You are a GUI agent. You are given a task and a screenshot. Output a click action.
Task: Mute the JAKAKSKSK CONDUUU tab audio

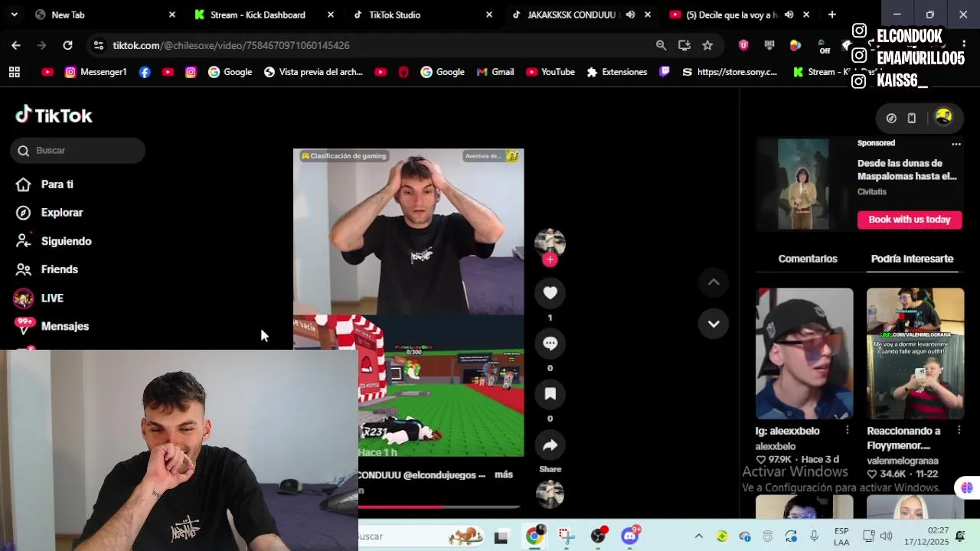point(630,15)
